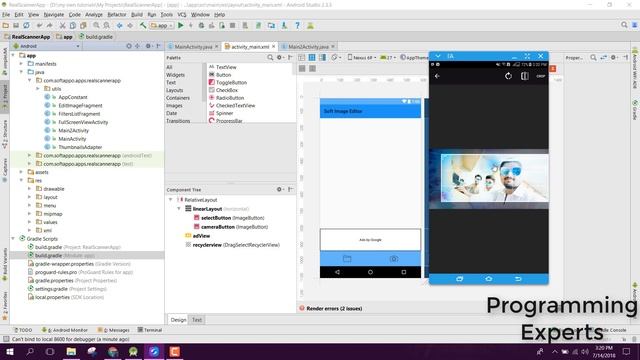Image resolution: width=640 pixels, height=360 pixels.
Task: Run the app with green play button
Action: point(180,25)
